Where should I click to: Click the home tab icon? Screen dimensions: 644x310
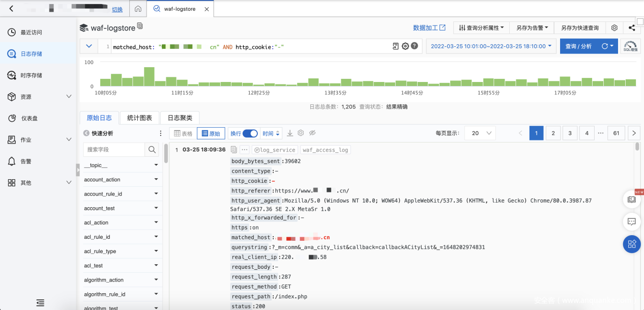[x=138, y=9]
